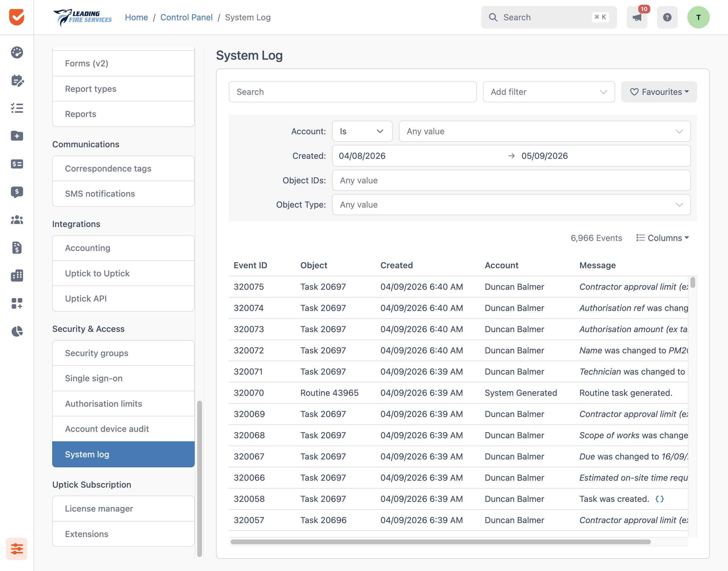
Task: Open the folder plus icon in sidebar
Action: pos(17,136)
